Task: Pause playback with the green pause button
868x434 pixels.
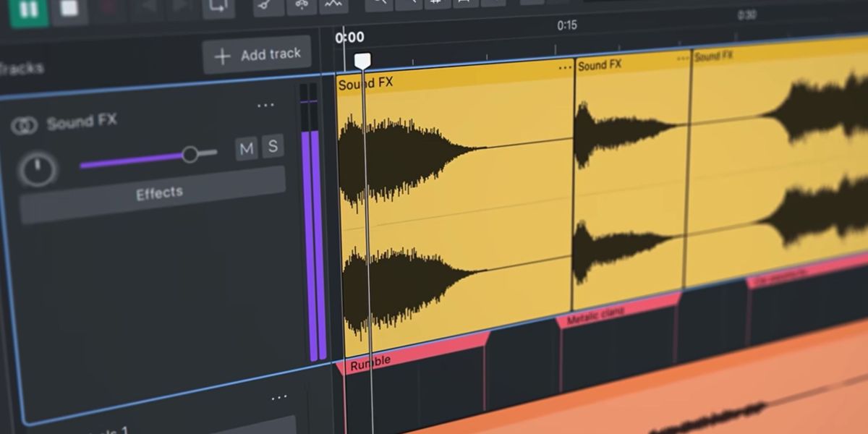Action: [x=28, y=9]
